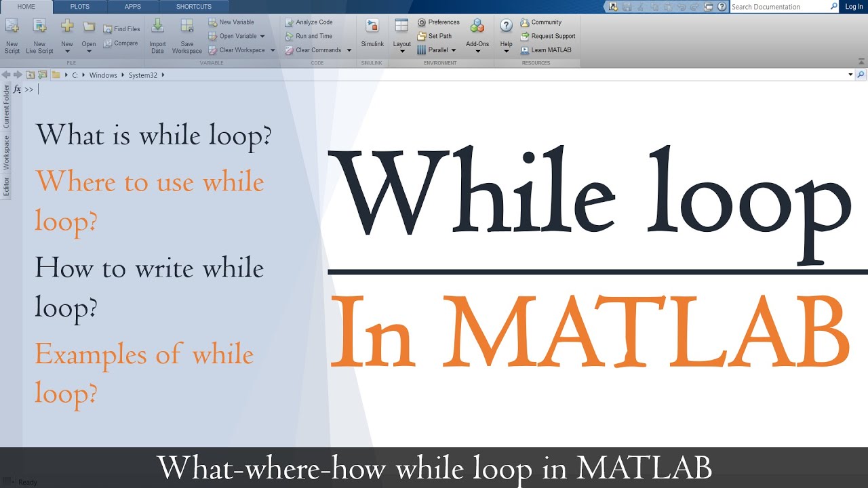Click New Variable in toolstrip
The width and height of the screenshot is (868, 488).
tap(231, 22)
